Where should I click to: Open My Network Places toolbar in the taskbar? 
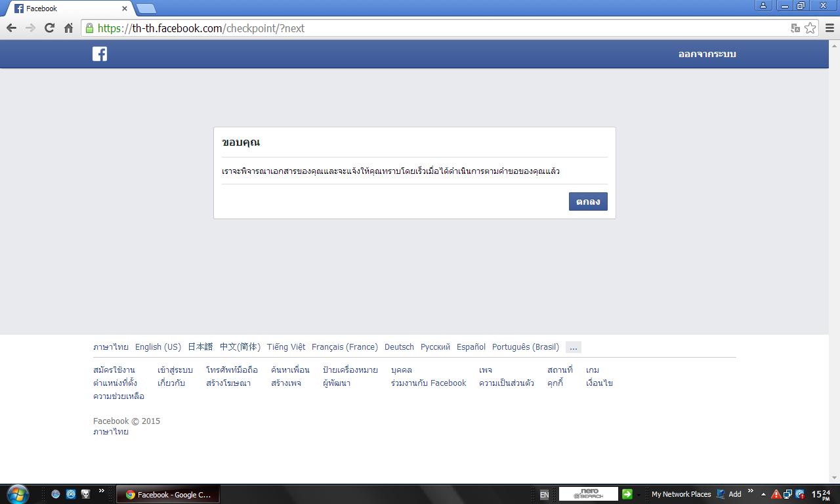pos(681,494)
